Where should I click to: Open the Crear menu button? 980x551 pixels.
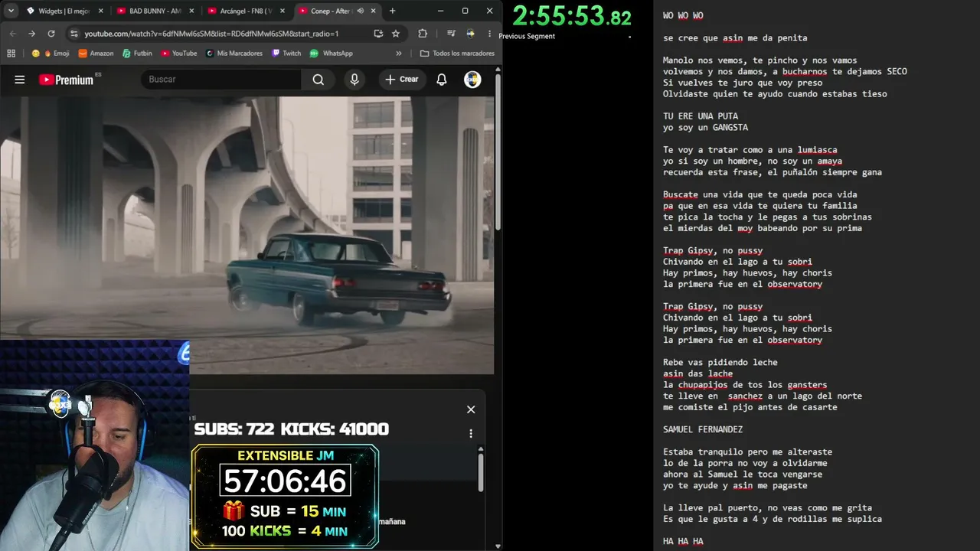(x=402, y=80)
